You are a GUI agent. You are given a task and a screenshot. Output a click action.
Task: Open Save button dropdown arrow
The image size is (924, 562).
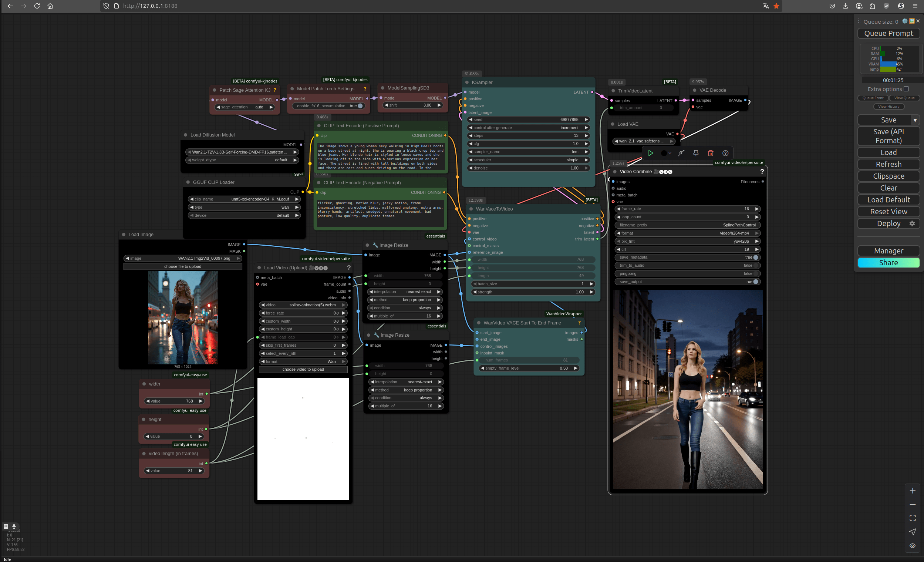[915, 120]
